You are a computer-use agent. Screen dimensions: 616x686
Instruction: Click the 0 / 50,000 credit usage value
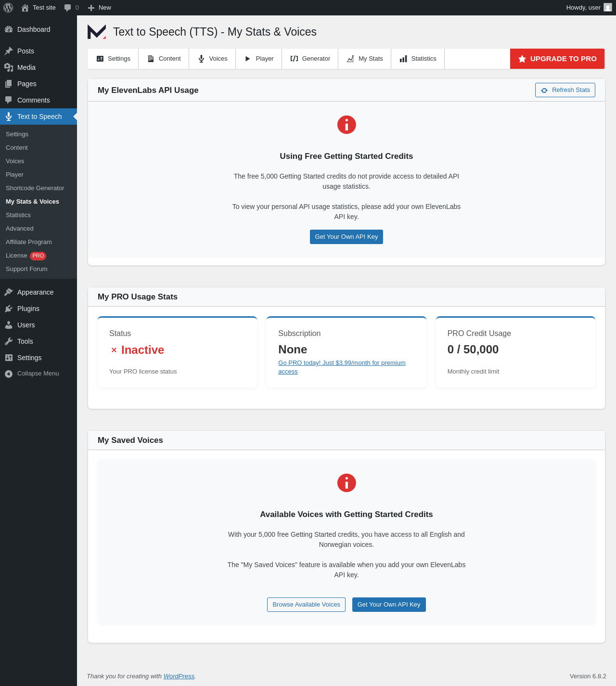tap(473, 349)
